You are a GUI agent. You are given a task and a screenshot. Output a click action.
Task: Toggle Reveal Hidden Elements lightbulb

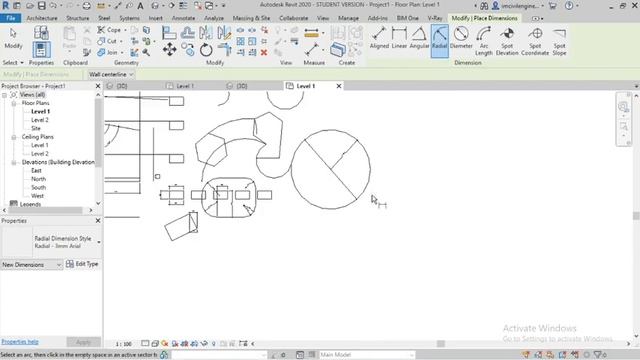tap(213, 344)
